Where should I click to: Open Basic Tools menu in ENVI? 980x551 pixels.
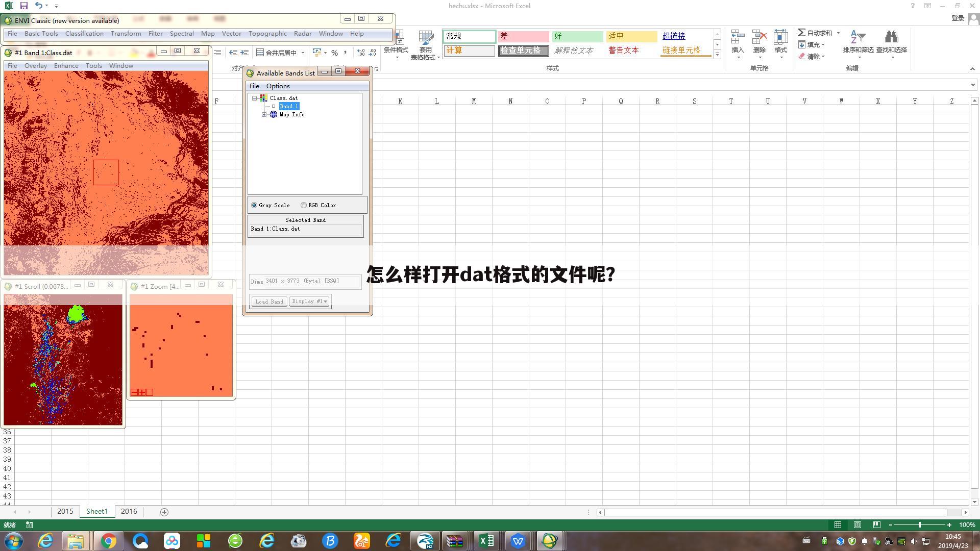tap(41, 34)
